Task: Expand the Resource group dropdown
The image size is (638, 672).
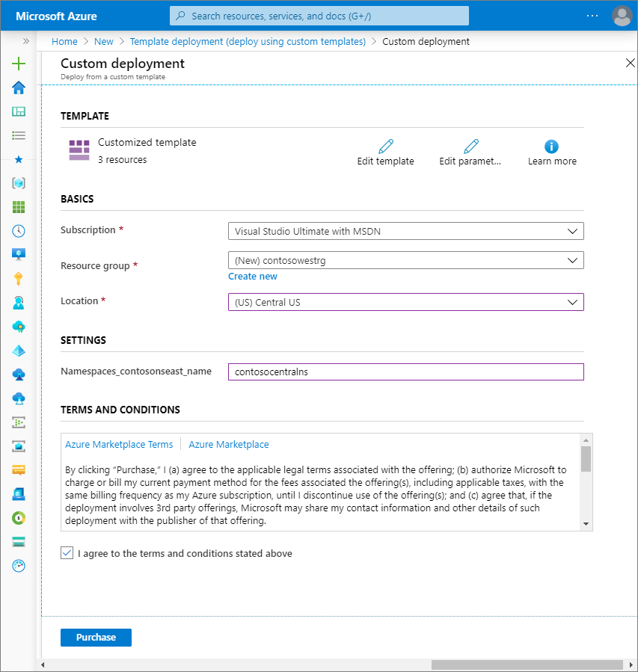Action: (405, 261)
